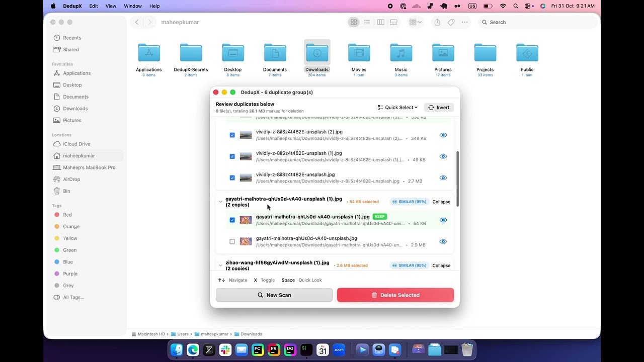Screen dimensions: 644x362
Task: Collapse zihao-wang group via its chevron
Action: pyautogui.click(x=220, y=265)
